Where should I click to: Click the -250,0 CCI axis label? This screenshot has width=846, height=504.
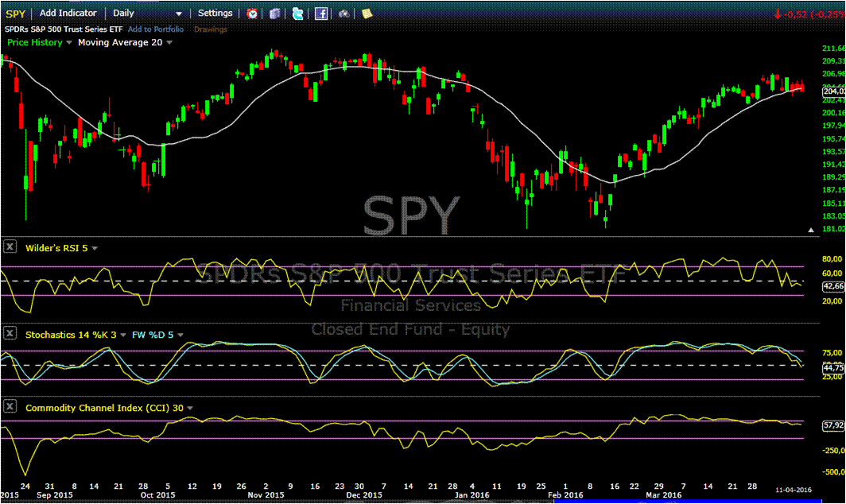833,451
